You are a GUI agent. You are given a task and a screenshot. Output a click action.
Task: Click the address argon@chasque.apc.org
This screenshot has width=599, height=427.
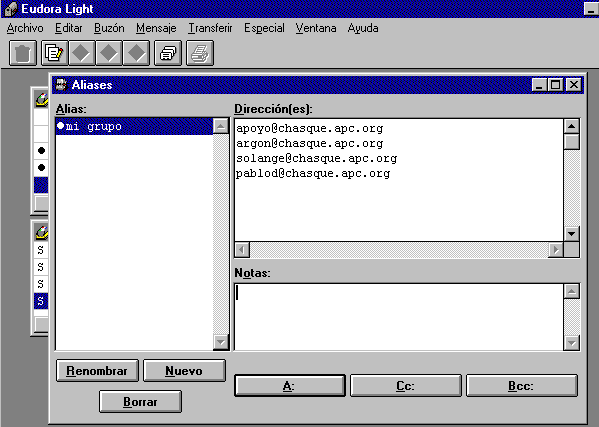click(309, 143)
